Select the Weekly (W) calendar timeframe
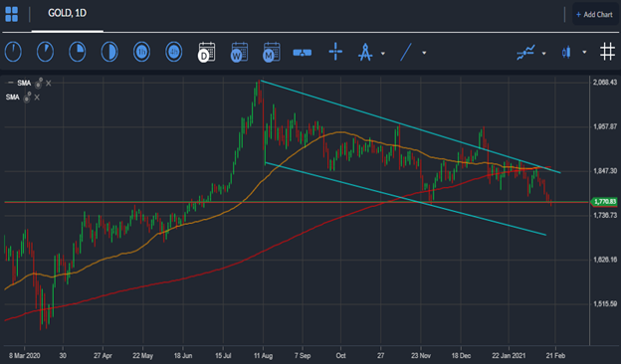This screenshot has height=364, width=621. click(239, 52)
